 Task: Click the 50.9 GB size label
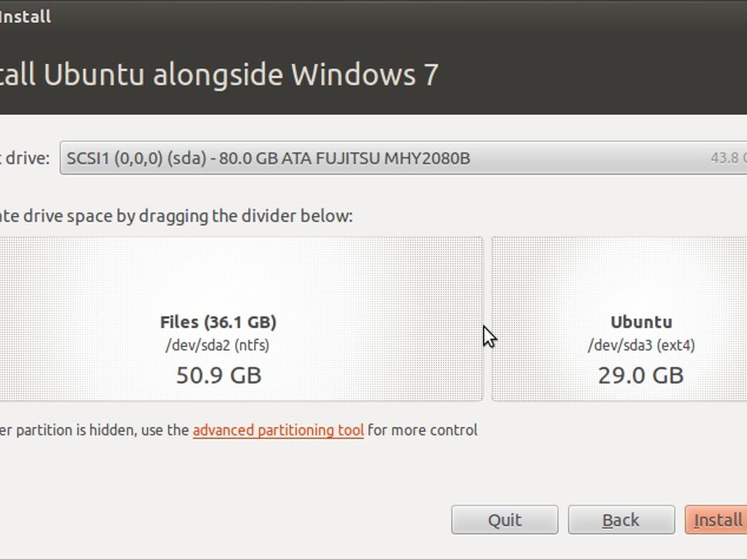pos(219,375)
